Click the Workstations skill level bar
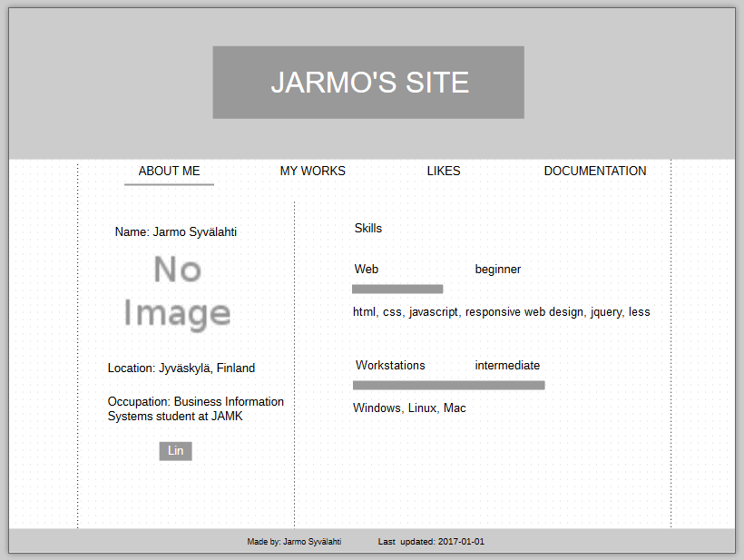The width and height of the screenshot is (744, 560). [x=449, y=386]
